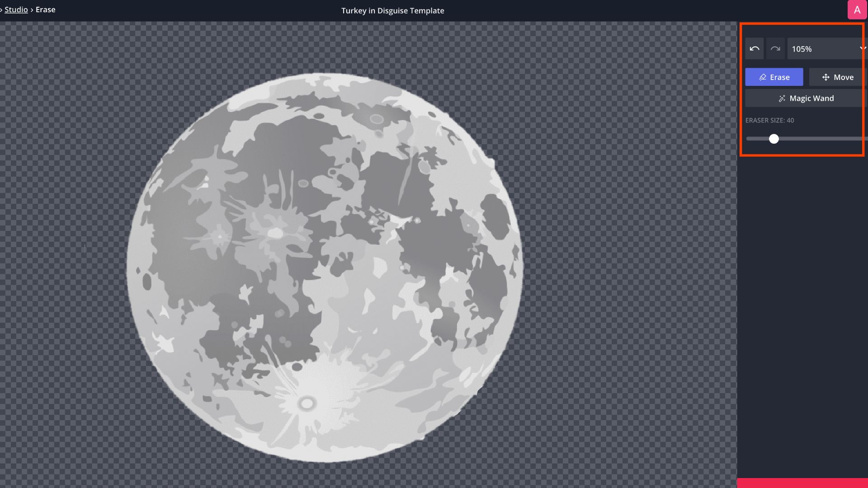This screenshot has height=488, width=868.
Task: Click the breadcrumb chevron before Studio
Action: click(x=1, y=10)
